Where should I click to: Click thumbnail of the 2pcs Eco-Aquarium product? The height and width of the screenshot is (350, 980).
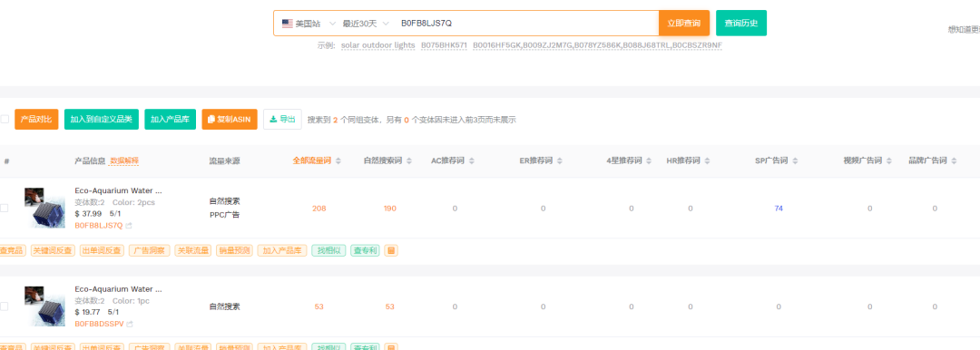pos(45,209)
